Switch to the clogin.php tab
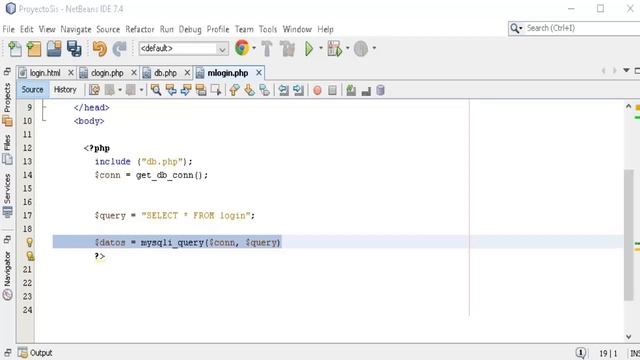 point(107,73)
